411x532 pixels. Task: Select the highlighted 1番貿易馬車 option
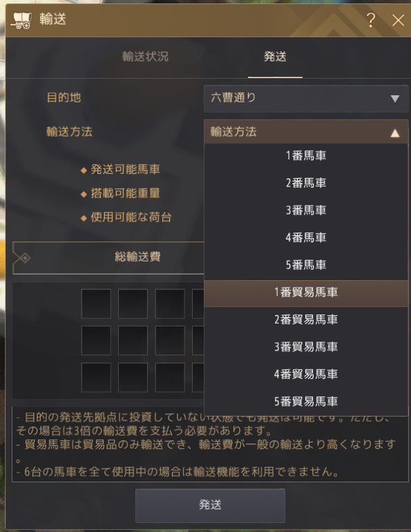[x=306, y=293]
